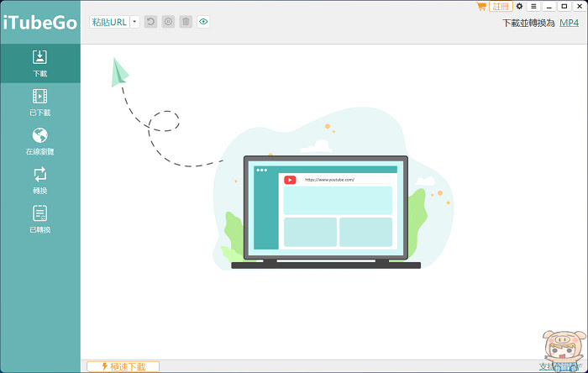This screenshot has height=373, width=588.
Task: Click the 註冊 register button
Action: click(501, 7)
